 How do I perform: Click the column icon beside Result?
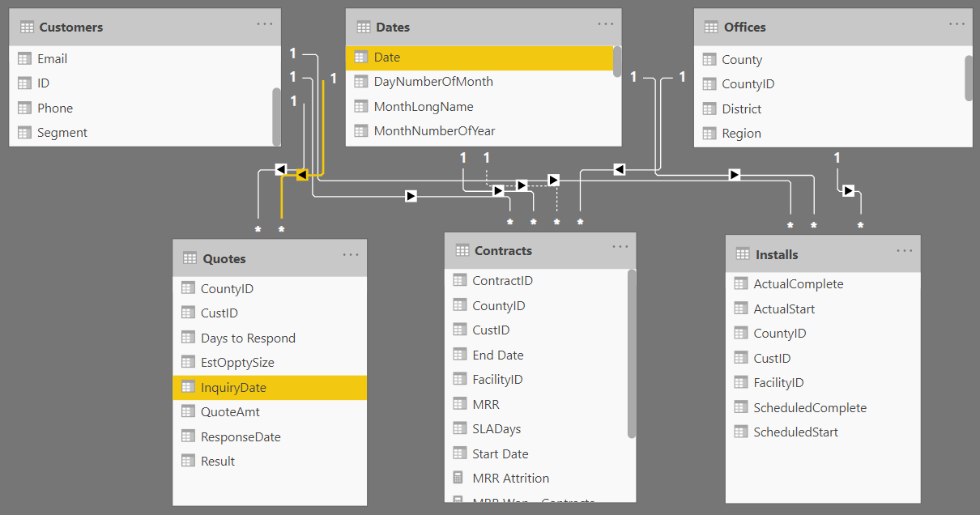(x=188, y=461)
